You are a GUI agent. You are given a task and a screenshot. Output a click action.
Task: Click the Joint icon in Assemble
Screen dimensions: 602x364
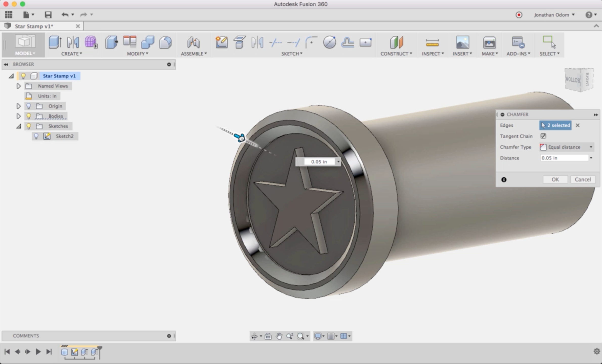pos(193,42)
